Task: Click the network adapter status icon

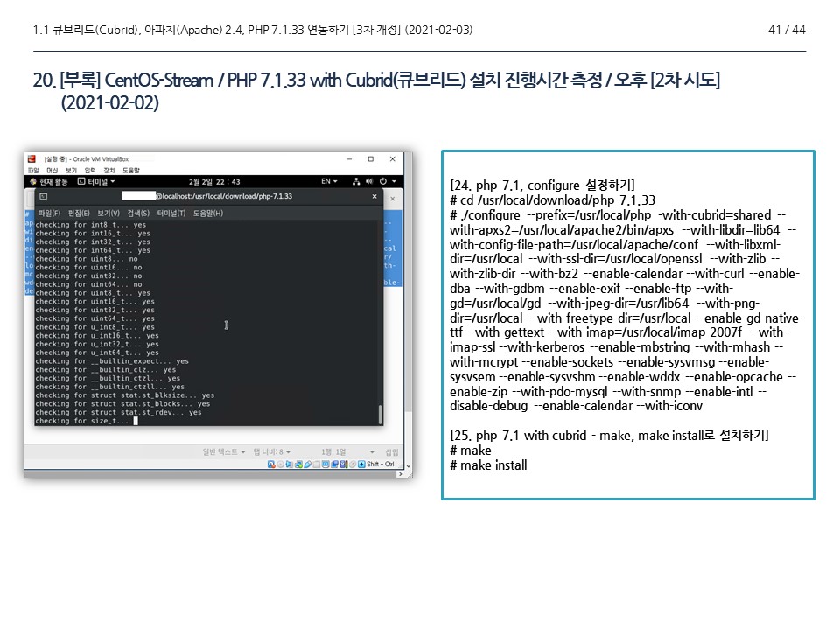Action: tap(298, 465)
